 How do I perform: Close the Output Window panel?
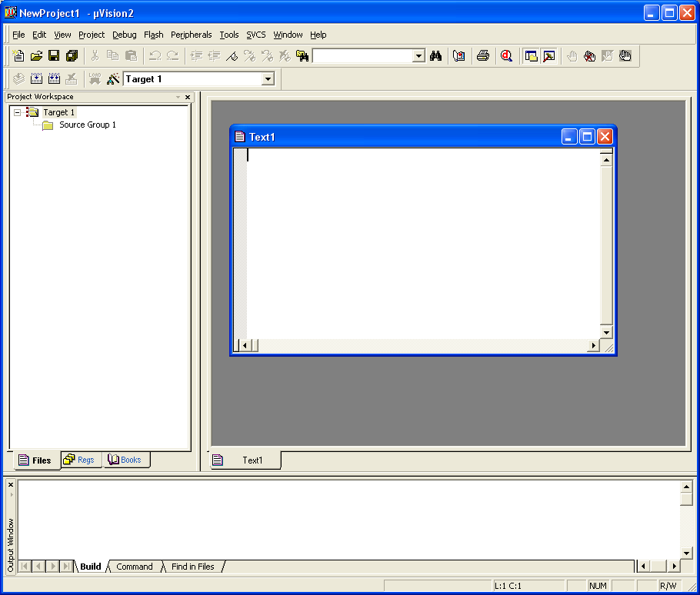[x=11, y=485]
